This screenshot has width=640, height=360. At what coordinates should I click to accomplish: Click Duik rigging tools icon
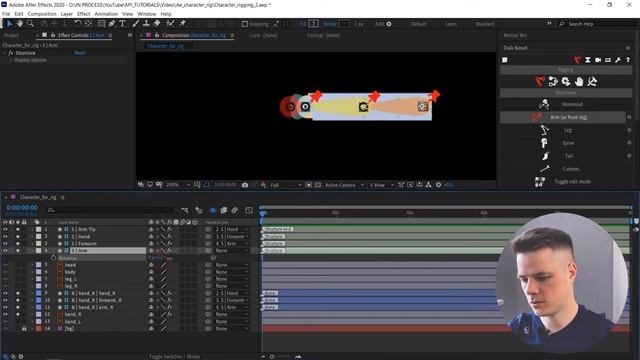click(x=592, y=82)
